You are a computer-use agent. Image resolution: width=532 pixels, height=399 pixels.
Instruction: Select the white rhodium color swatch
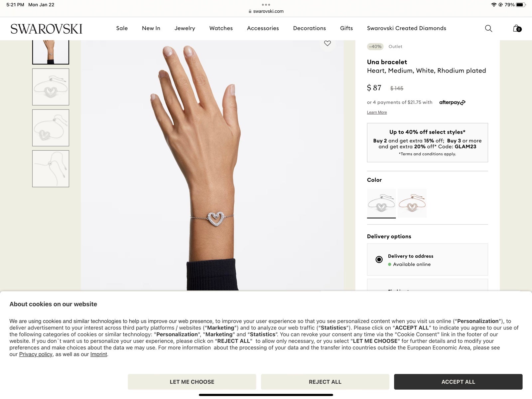[381, 203]
